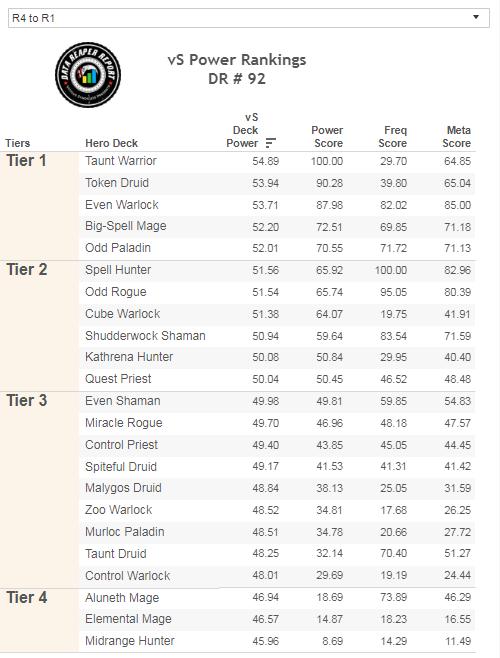Select the Power Score column header
Screen dimensions: 500x658
[327, 137]
